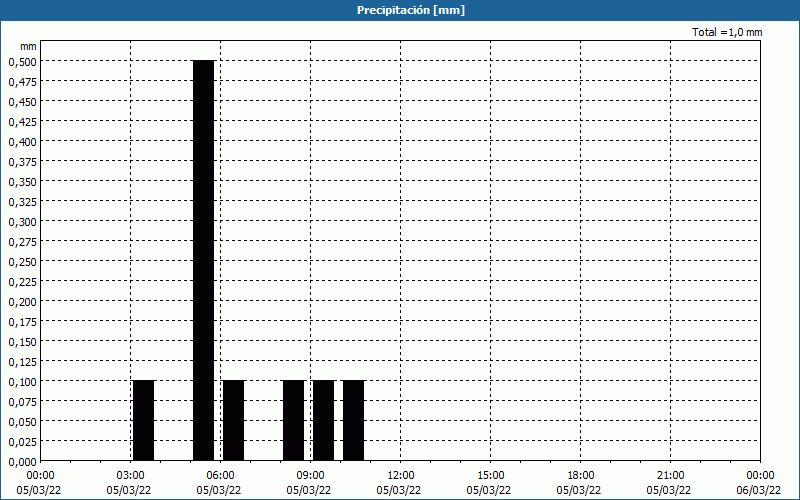Click the 0,100 y-axis value
This screenshot has width=800, height=500.
click(22, 382)
